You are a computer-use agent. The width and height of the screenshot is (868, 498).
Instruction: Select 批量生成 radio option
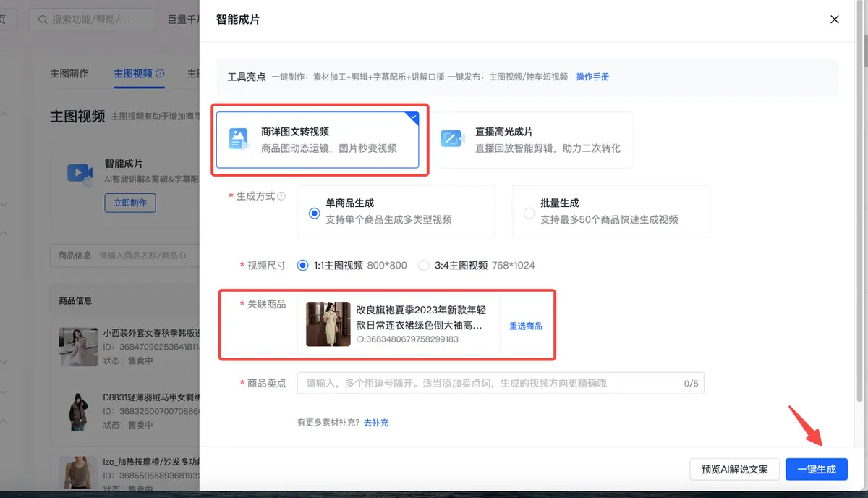coord(529,214)
